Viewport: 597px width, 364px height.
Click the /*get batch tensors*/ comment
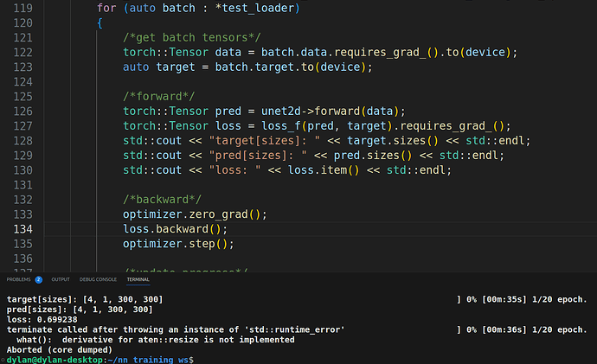coord(190,36)
